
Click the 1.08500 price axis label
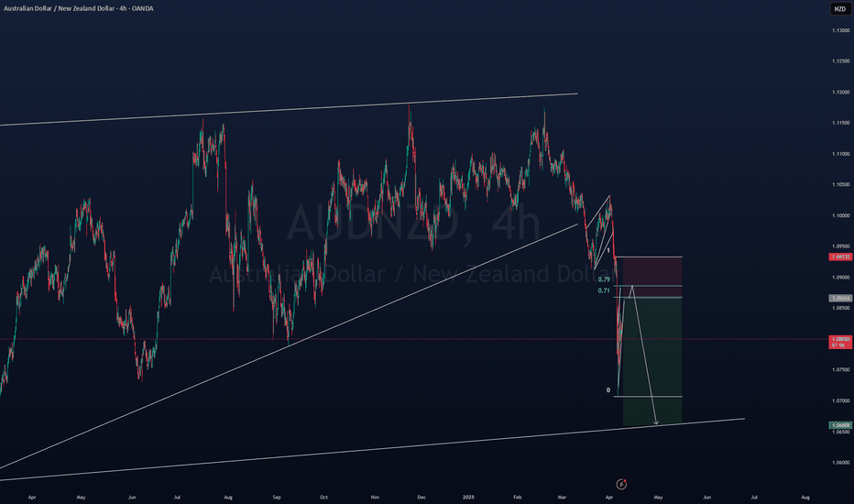(840, 308)
